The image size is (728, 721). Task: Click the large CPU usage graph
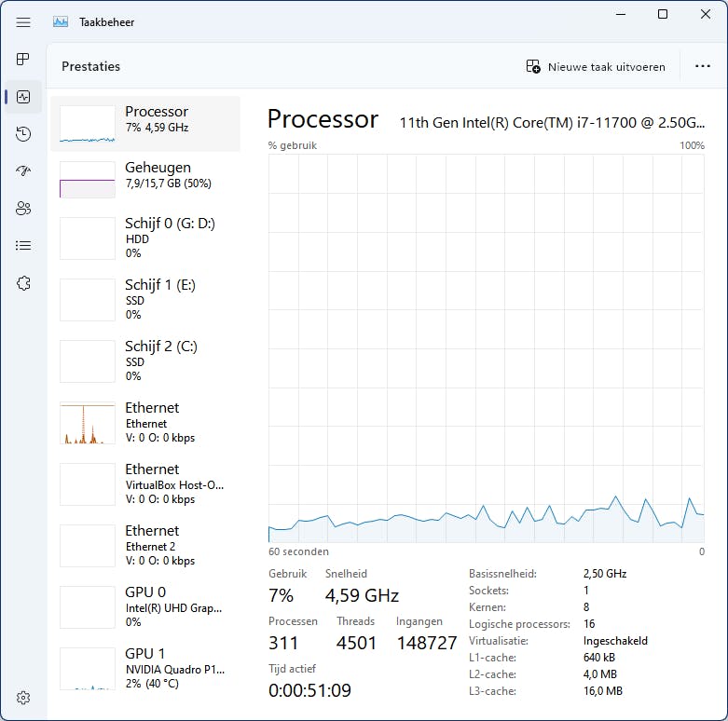point(486,348)
